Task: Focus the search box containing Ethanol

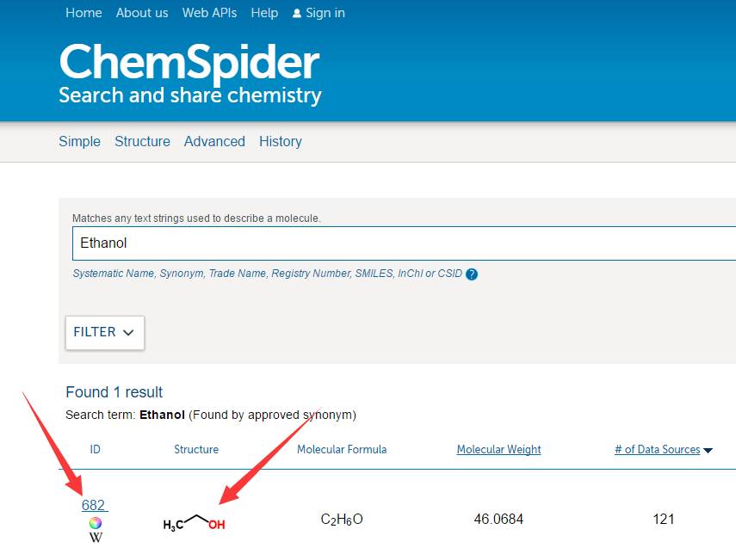Action: pos(396,243)
